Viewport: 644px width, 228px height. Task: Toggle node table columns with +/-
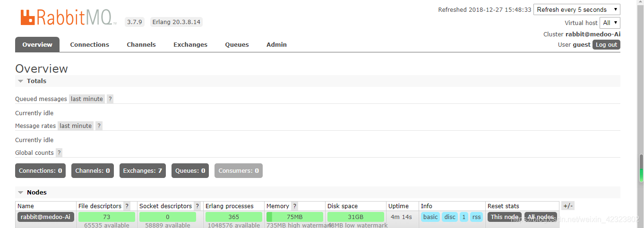(567, 206)
